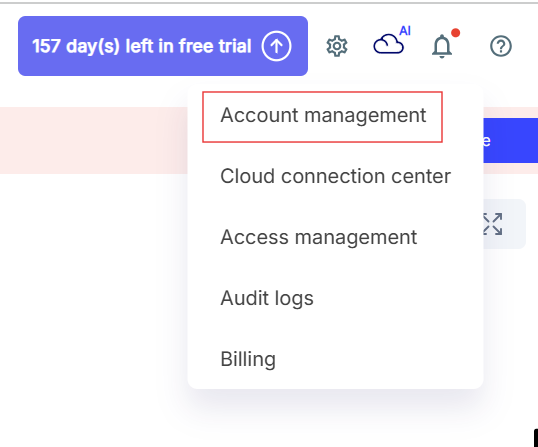Click the partially hidden blue banner button

[x=511, y=140]
